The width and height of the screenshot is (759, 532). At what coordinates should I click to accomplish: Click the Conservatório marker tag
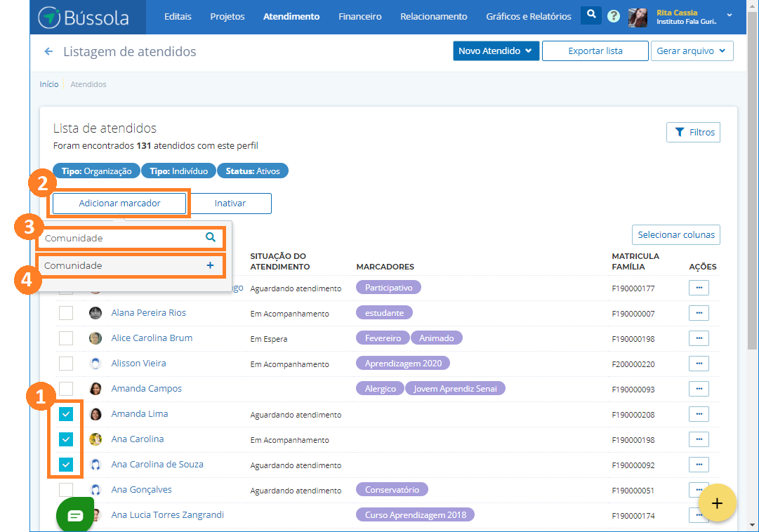[392, 489]
